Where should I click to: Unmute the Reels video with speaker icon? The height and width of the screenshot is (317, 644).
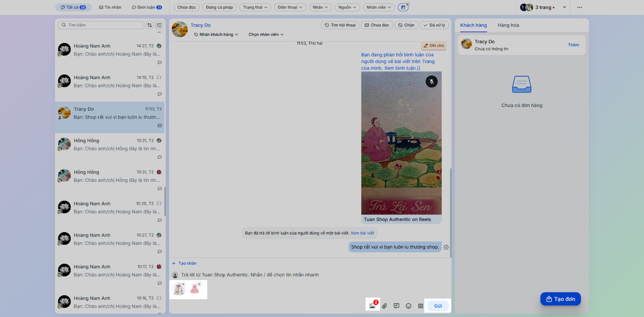tap(431, 82)
